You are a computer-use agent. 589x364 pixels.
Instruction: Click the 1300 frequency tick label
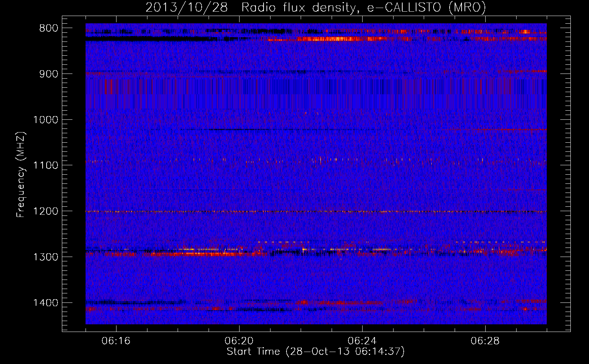tap(46, 257)
